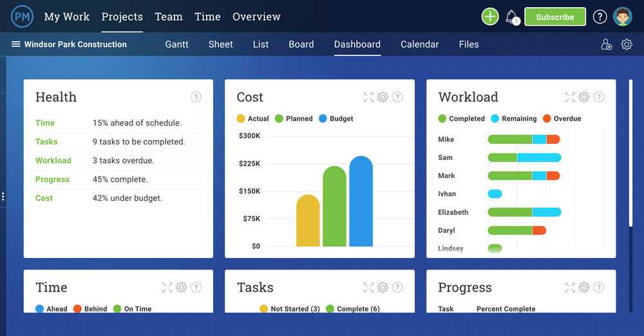Open Time in the top navigation
This screenshot has width=644, height=336.
tap(207, 17)
